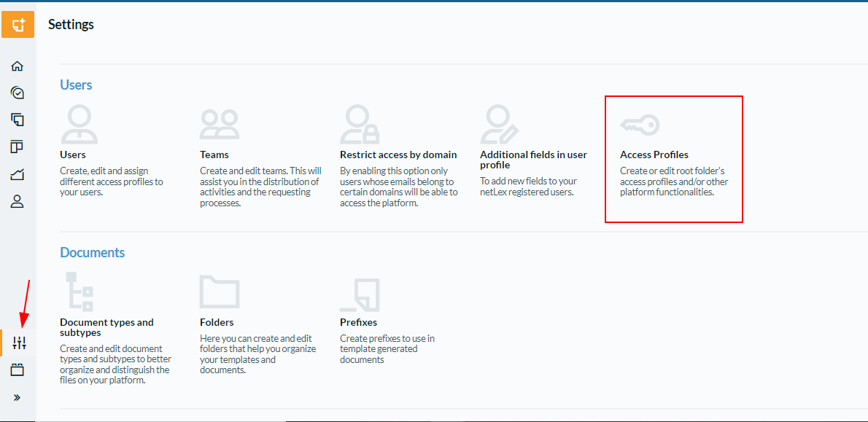Open the user profile icon in sidebar
868x422 pixels.
coord(18,202)
